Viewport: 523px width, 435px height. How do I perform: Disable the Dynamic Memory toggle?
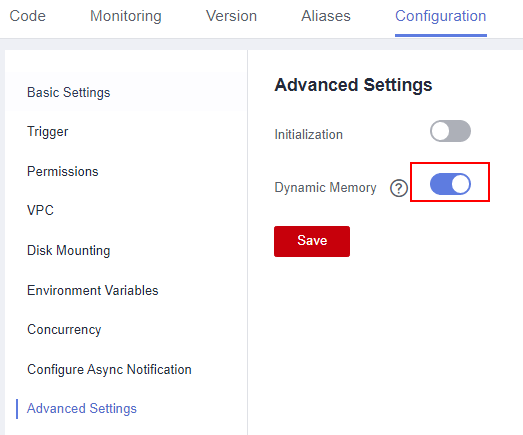tap(450, 184)
